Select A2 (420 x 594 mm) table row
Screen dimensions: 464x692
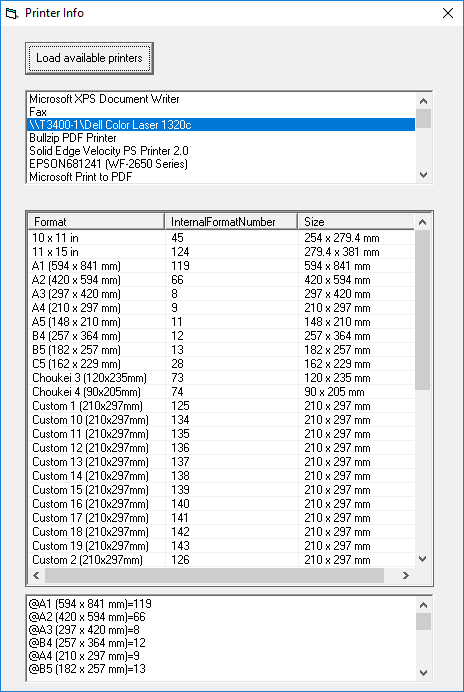(x=222, y=280)
